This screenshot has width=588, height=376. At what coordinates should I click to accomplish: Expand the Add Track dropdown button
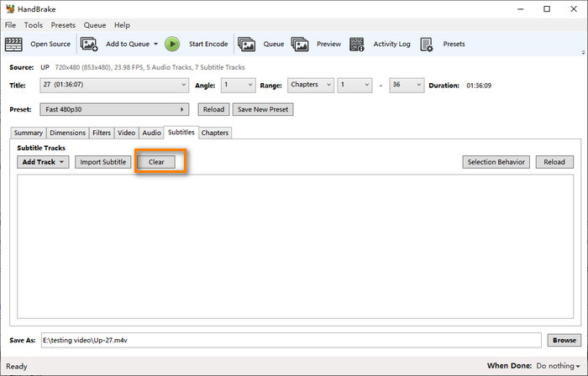(43, 162)
